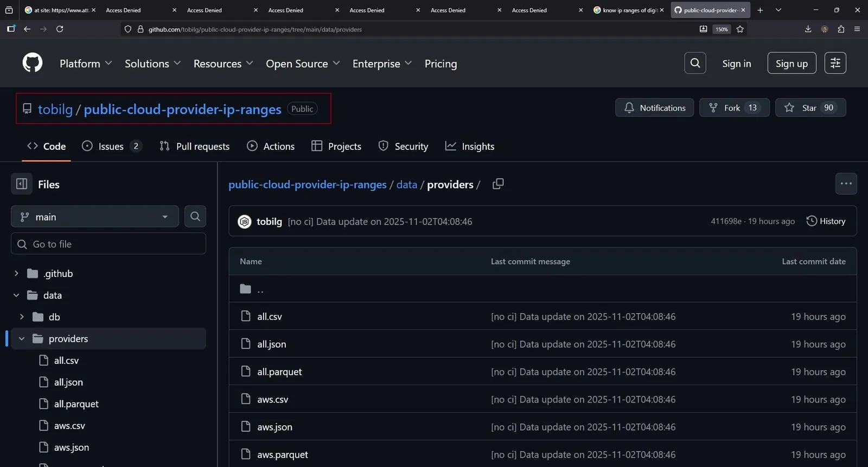Screen dimensions: 868x467
Task: Open the Issues tab
Action: [112, 146]
